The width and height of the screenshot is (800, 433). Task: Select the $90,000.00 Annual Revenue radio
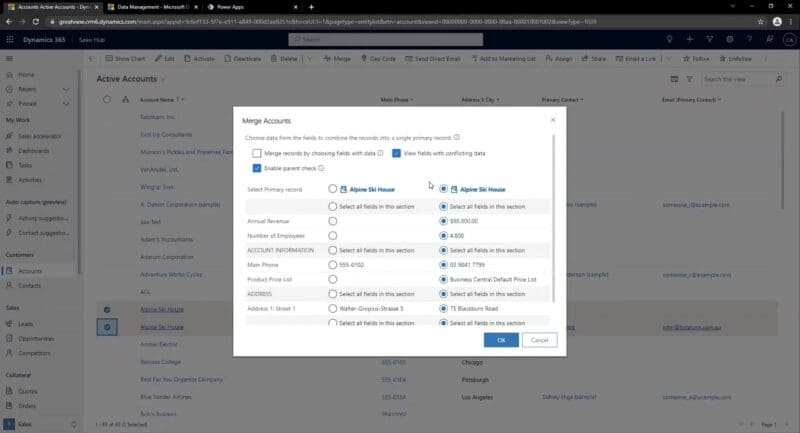(x=443, y=221)
